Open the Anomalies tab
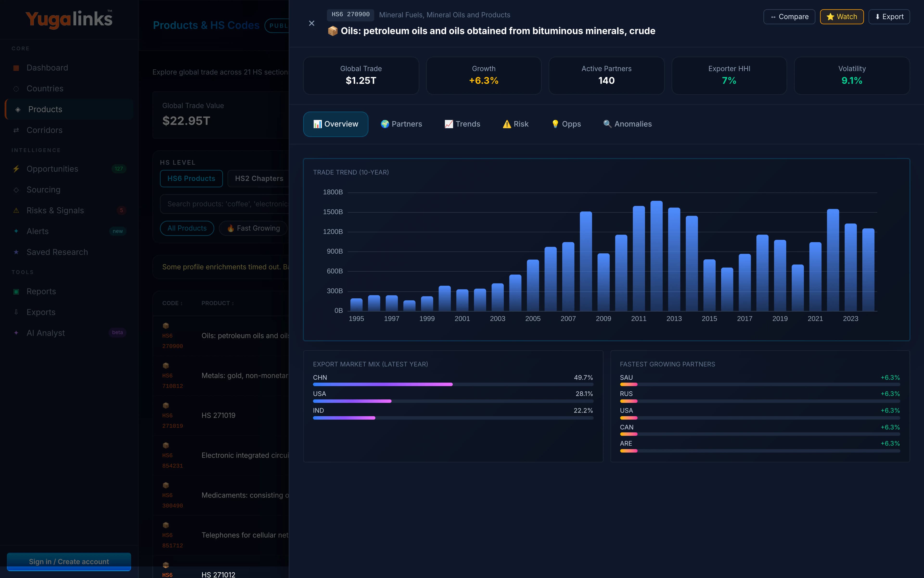Image resolution: width=924 pixels, height=578 pixels. [x=627, y=124]
